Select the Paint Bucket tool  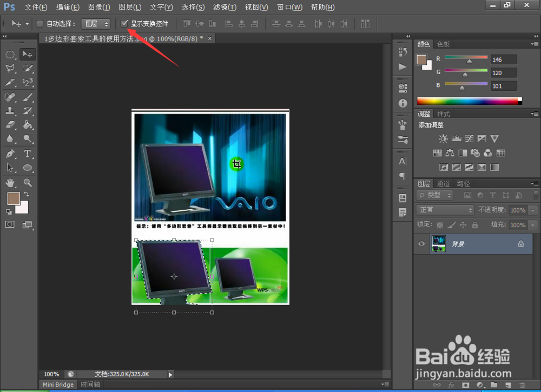[x=27, y=124]
